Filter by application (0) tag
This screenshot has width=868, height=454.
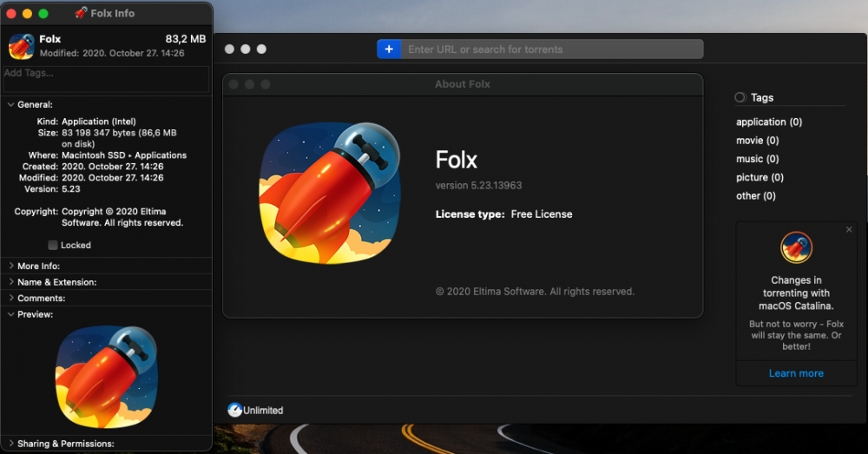(769, 122)
